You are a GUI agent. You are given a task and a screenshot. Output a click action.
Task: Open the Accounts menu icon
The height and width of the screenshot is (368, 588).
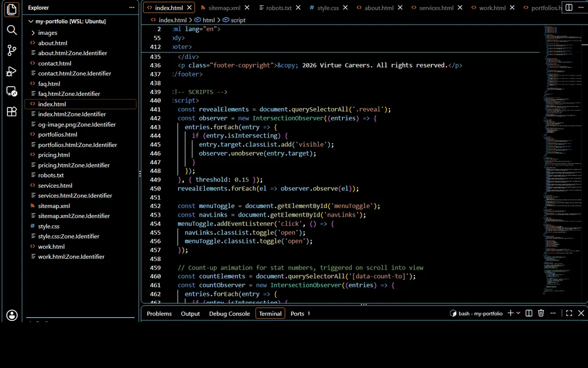(12, 315)
